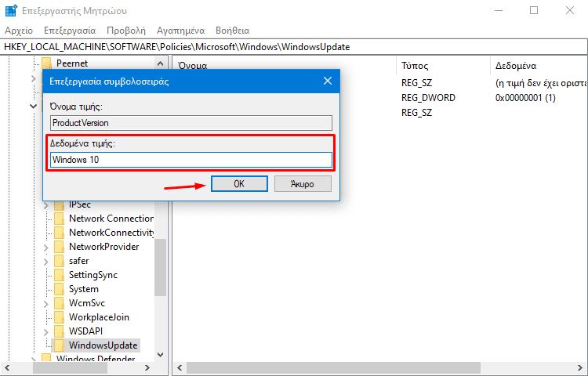Image resolution: width=588 pixels, height=376 pixels.
Task: Click the REG_DWORD type cell
Action: tap(428, 98)
